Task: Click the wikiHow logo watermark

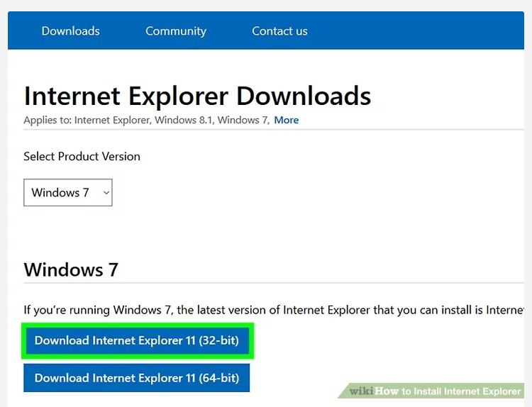Action: (361, 391)
